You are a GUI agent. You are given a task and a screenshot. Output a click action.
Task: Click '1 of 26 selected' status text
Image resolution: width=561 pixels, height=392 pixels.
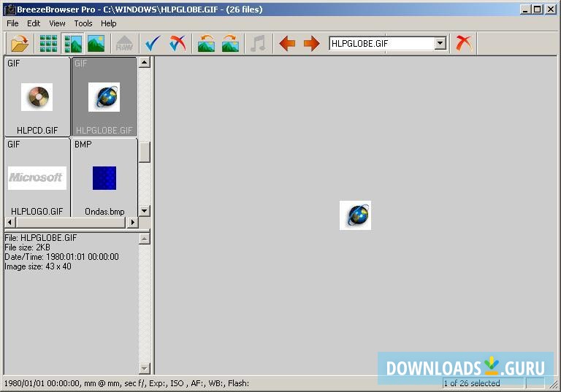click(472, 383)
